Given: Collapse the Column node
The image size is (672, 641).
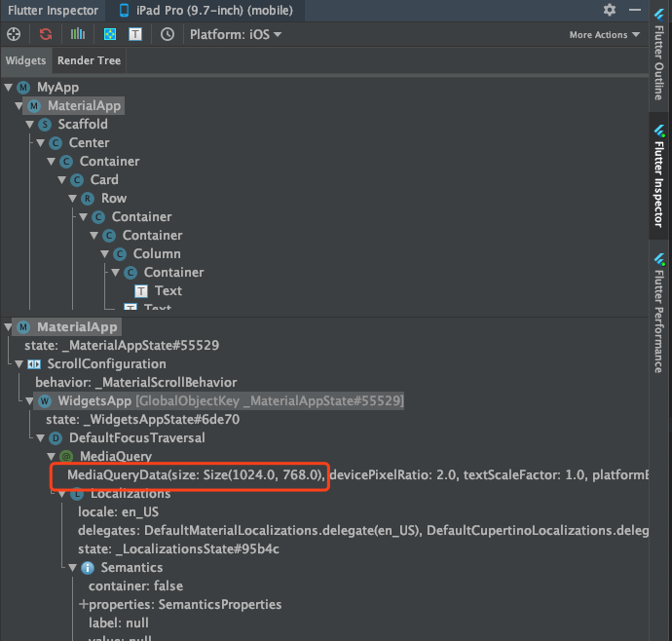Looking at the screenshot, I should pyautogui.click(x=104, y=254).
